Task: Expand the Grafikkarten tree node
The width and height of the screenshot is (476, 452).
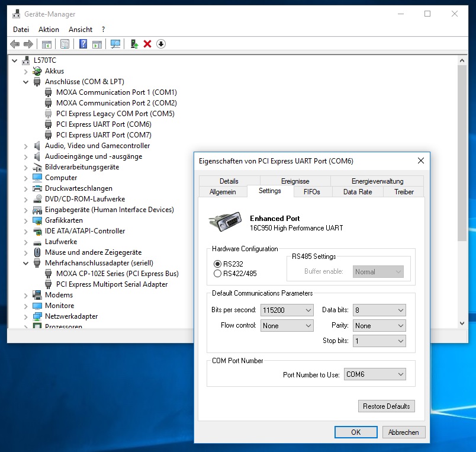Action: pos(26,220)
